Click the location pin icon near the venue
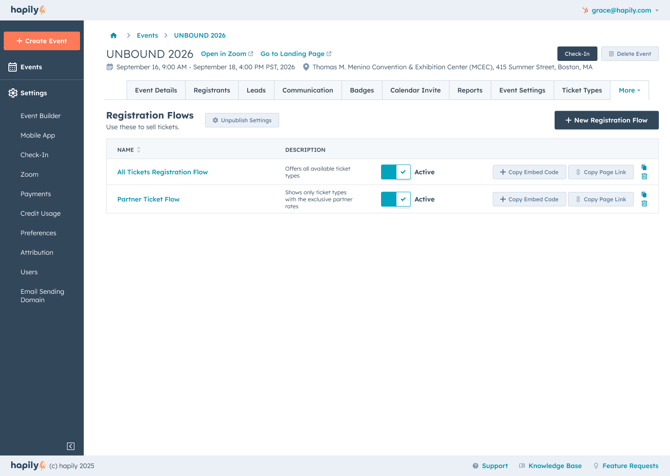 click(x=306, y=67)
